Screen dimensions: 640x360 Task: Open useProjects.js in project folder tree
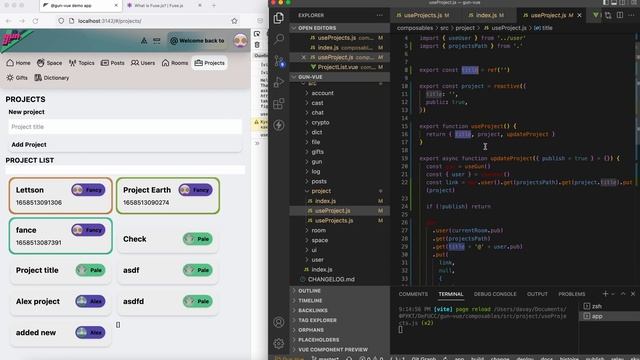(340, 220)
